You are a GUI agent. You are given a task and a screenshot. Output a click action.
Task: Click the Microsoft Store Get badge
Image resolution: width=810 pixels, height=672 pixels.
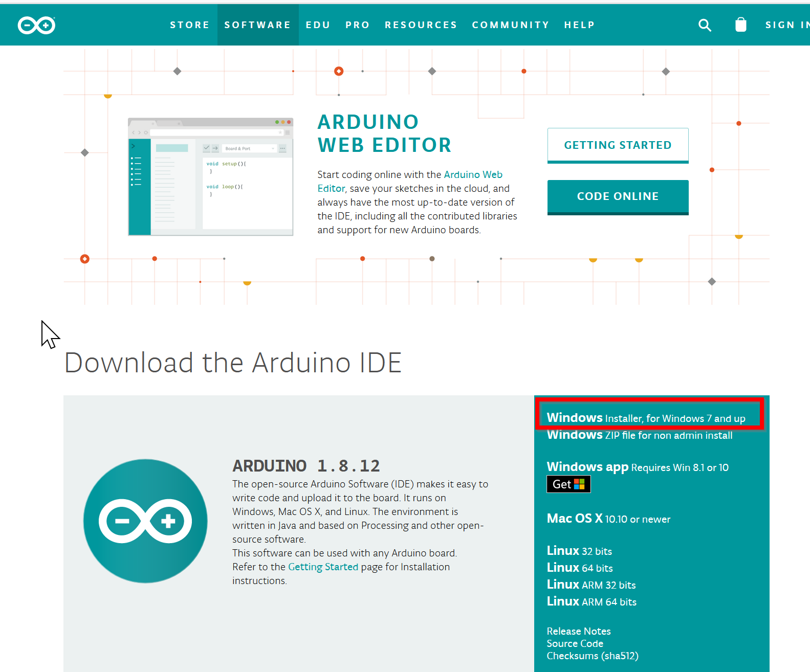tap(568, 484)
